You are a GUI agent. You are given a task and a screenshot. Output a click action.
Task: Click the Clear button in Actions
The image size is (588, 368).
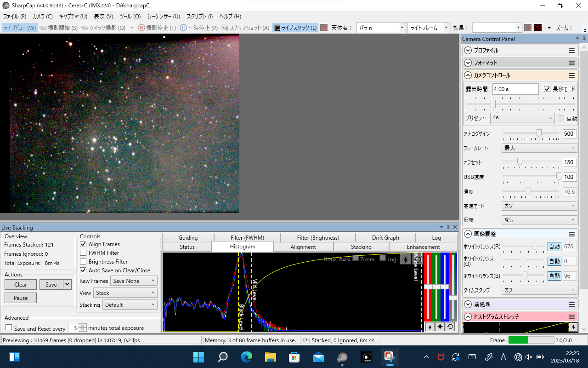pyautogui.click(x=21, y=285)
